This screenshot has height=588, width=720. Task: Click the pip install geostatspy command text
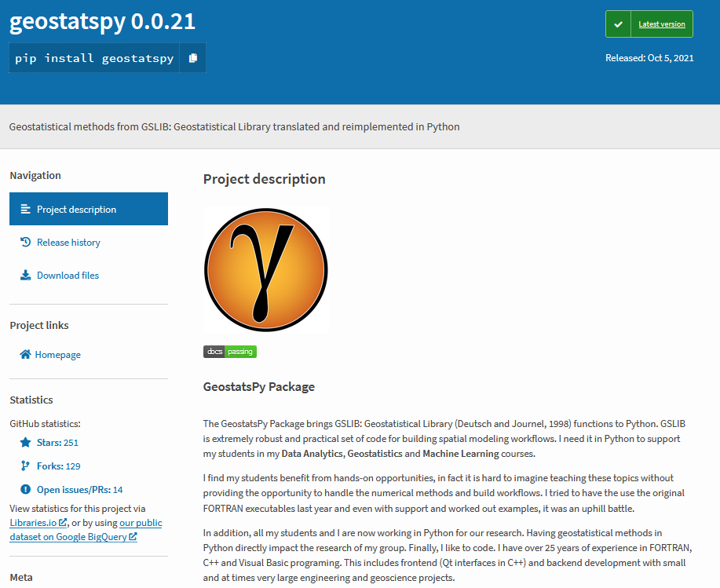click(94, 58)
